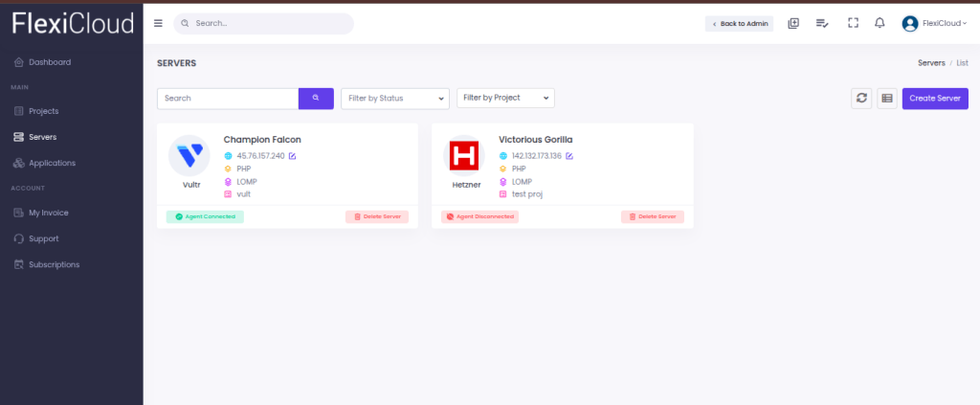Click the servers Search input field
Viewport: 980px width, 405px height.
[228, 99]
